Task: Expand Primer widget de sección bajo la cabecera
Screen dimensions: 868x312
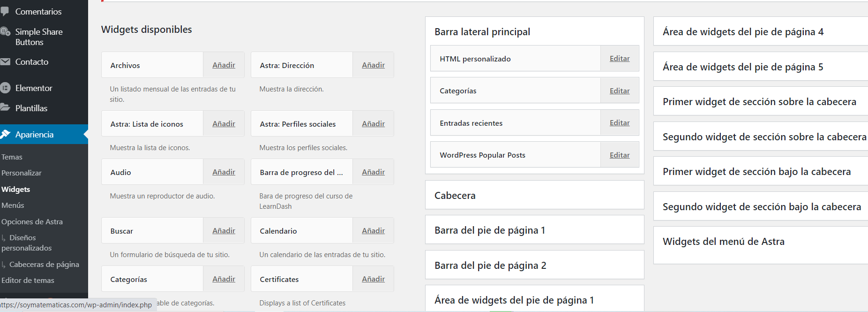Action: click(x=761, y=171)
